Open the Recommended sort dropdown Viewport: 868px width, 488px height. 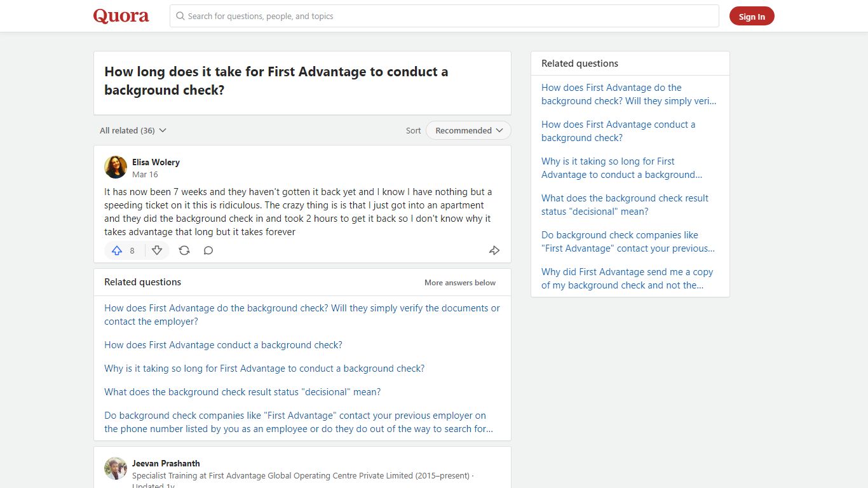click(x=469, y=130)
